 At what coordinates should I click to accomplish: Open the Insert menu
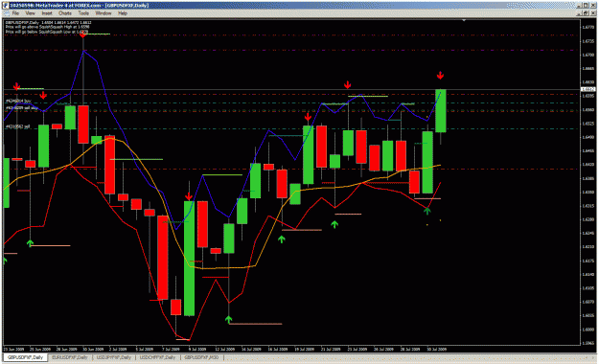pyautogui.click(x=47, y=13)
